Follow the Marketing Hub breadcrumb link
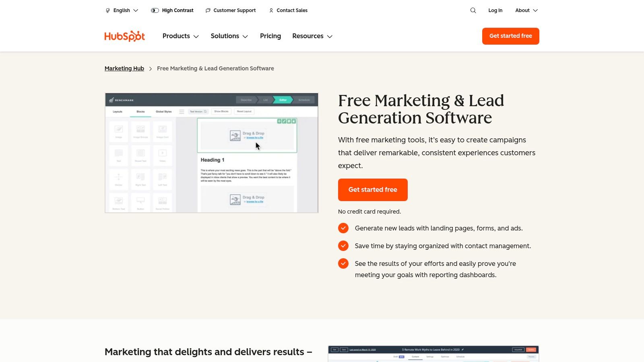The width and height of the screenshot is (644, 362). pos(124,68)
